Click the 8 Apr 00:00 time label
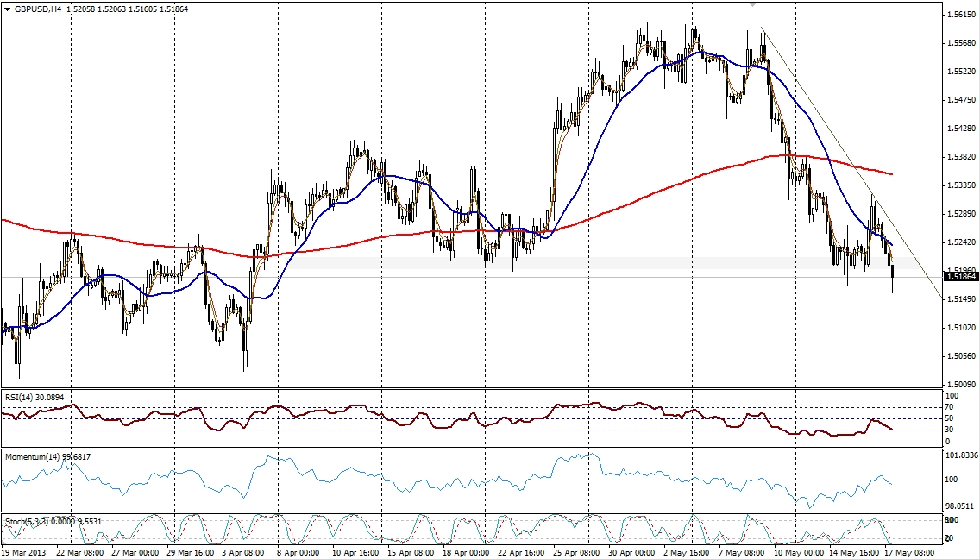The height and width of the screenshot is (559, 980). click(297, 551)
